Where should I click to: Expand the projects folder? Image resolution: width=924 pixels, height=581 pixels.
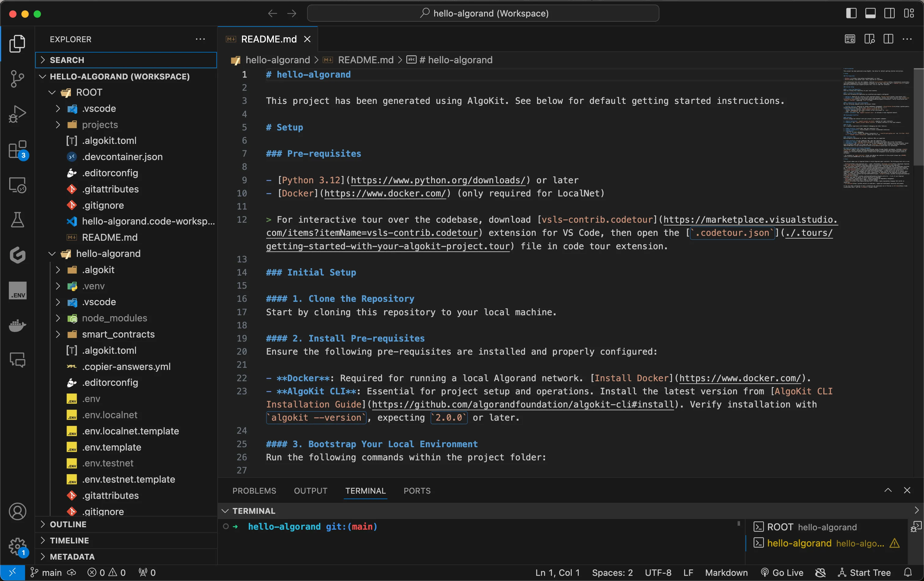(126, 125)
